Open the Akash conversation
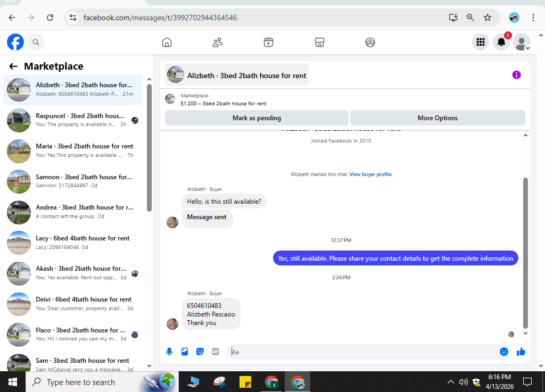This screenshot has height=392, width=545. (72, 273)
